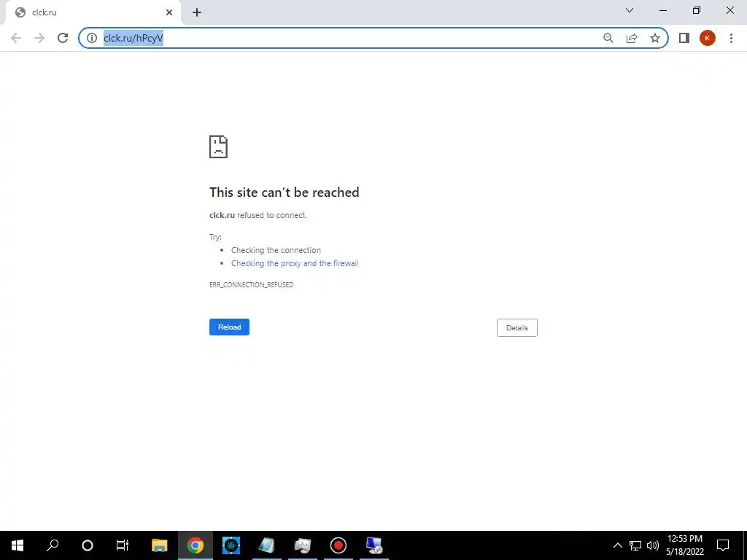The height and width of the screenshot is (560, 747).
Task: Click the browser back arrow
Action: point(16,38)
